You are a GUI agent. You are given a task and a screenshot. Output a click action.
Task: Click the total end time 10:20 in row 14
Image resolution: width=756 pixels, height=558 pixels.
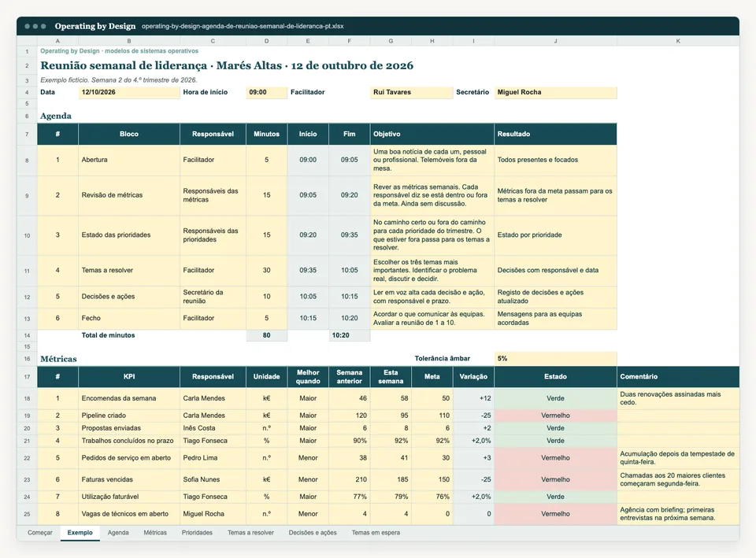coord(350,335)
